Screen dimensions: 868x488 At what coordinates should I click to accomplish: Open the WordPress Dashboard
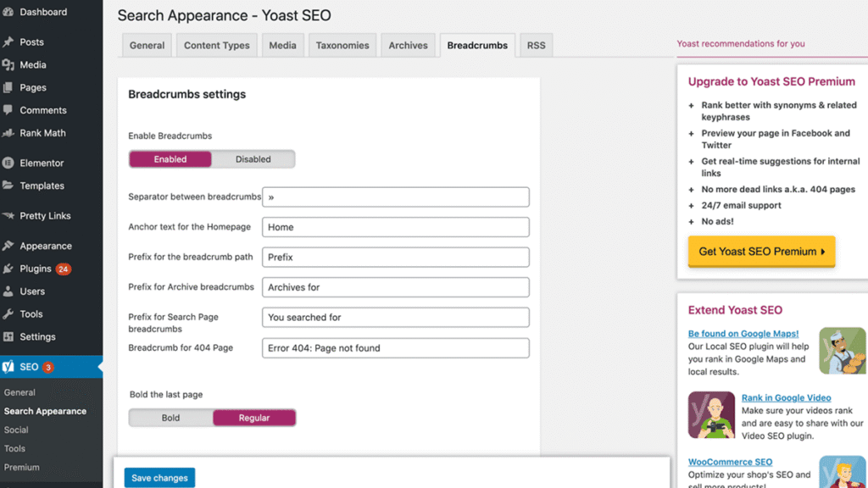[41, 12]
